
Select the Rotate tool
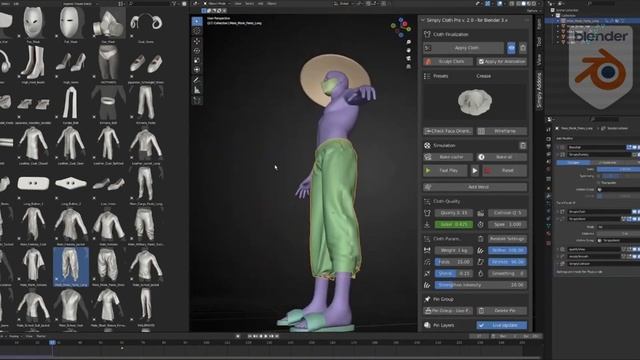[x=197, y=51]
